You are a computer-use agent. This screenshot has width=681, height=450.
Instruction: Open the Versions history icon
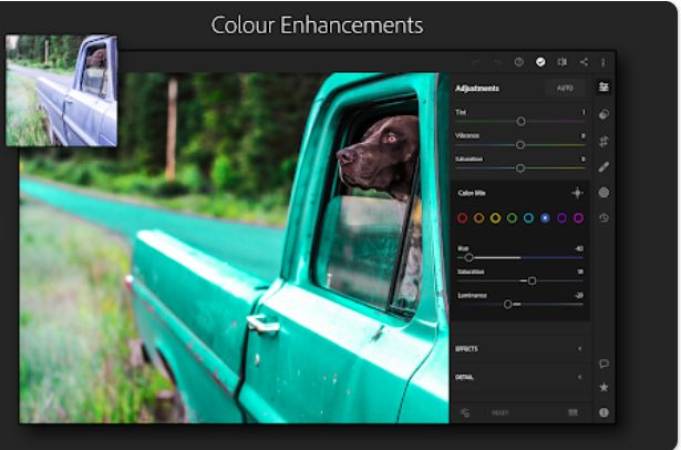604,218
